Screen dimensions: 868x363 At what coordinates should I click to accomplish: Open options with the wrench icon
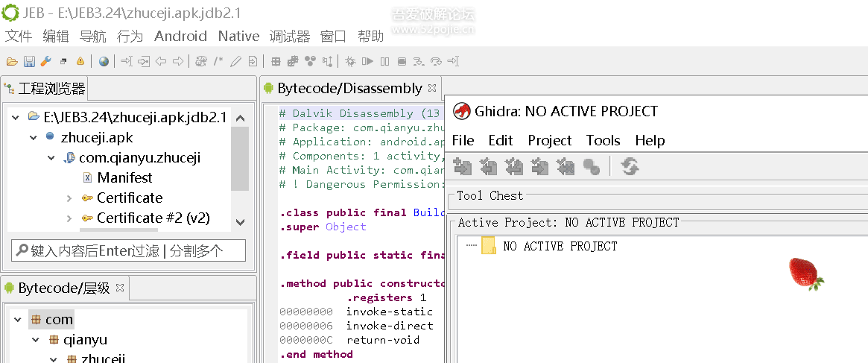point(46,62)
